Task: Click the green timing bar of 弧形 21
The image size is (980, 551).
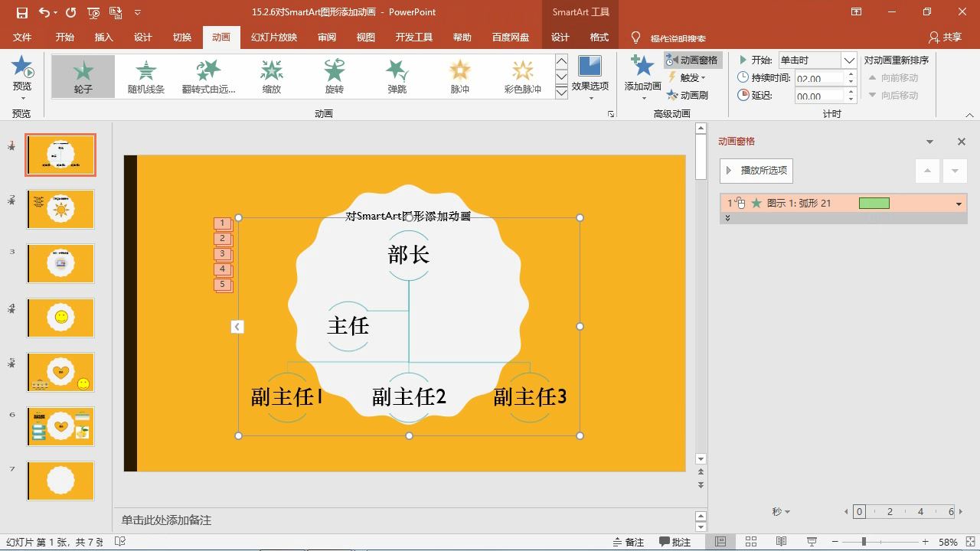Action: pos(874,203)
